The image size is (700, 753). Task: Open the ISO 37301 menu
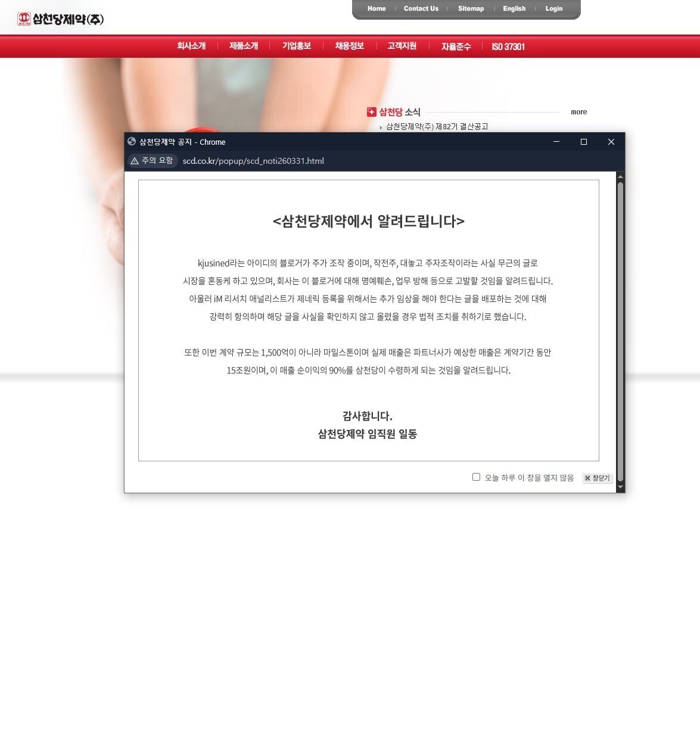pos(508,46)
